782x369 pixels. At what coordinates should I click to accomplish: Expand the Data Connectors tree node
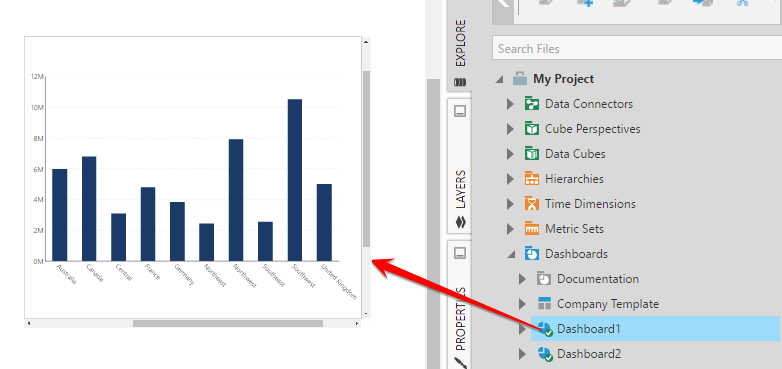510,104
